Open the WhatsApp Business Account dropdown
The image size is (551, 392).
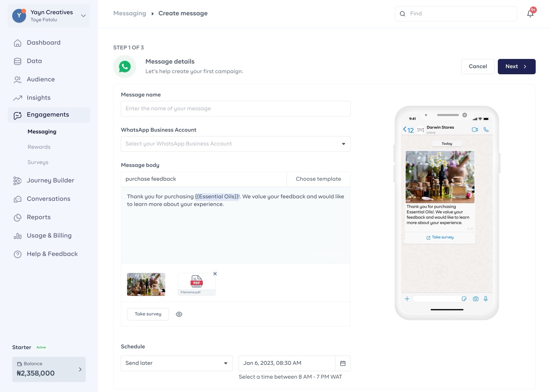[x=236, y=144]
